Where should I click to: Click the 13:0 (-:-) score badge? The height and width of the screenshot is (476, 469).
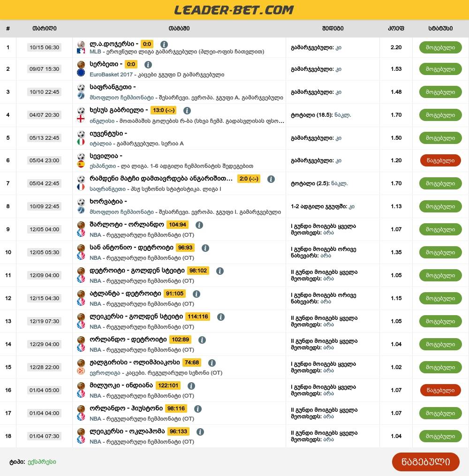(164, 110)
